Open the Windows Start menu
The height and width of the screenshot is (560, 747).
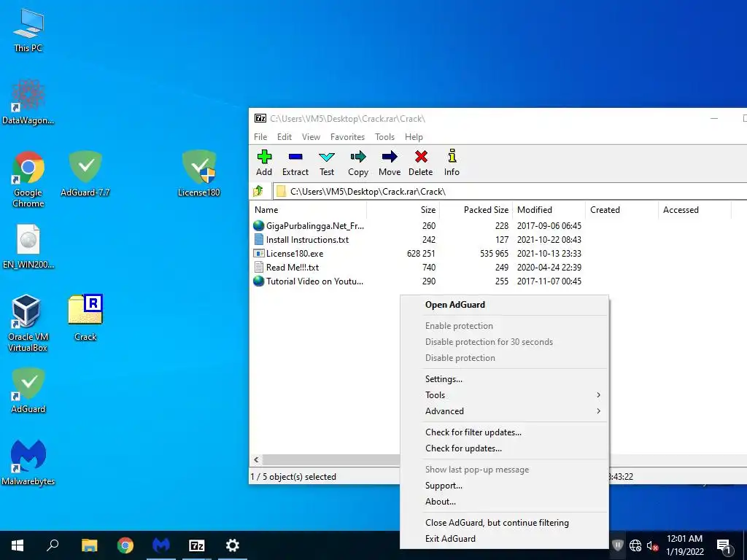pos(18,545)
